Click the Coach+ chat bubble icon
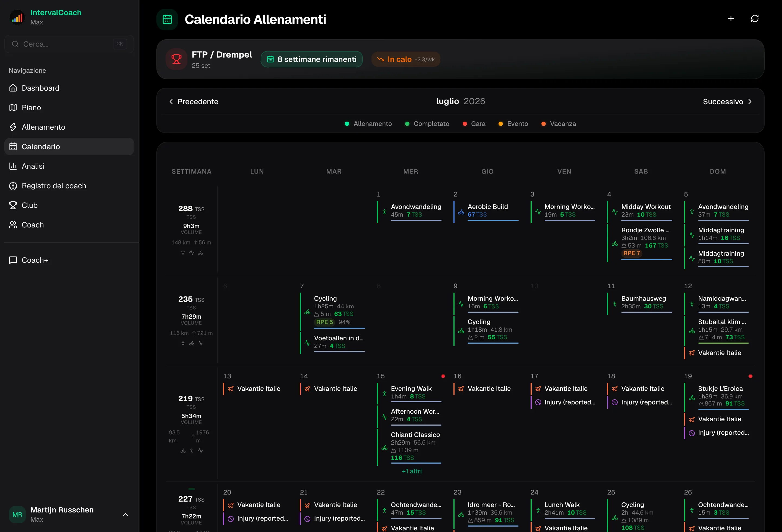 [13, 260]
